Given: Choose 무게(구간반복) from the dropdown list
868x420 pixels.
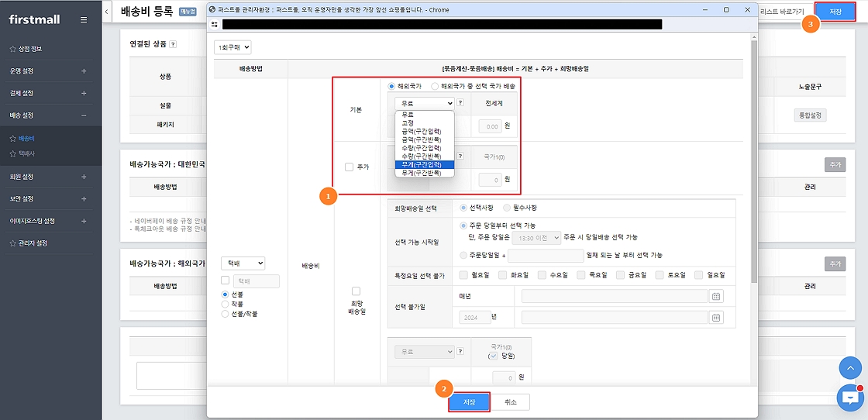Looking at the screenshot, I should point(422,174).
